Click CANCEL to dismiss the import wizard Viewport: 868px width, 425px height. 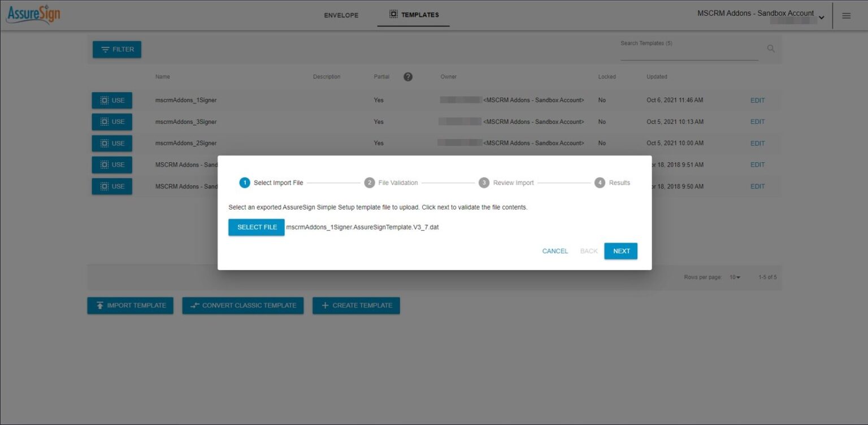554,251
